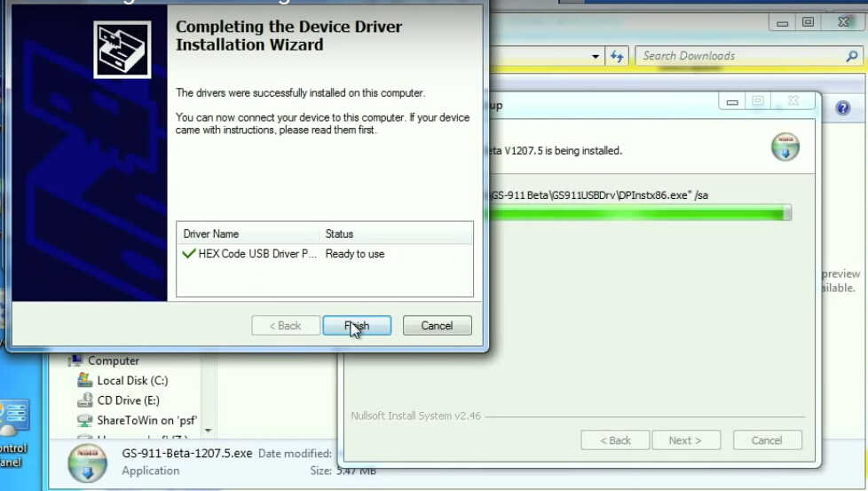Viewport: 868px width, 491px height.
Task: Click the CD Drive (E:) disc icon
Action: point(84,400)
